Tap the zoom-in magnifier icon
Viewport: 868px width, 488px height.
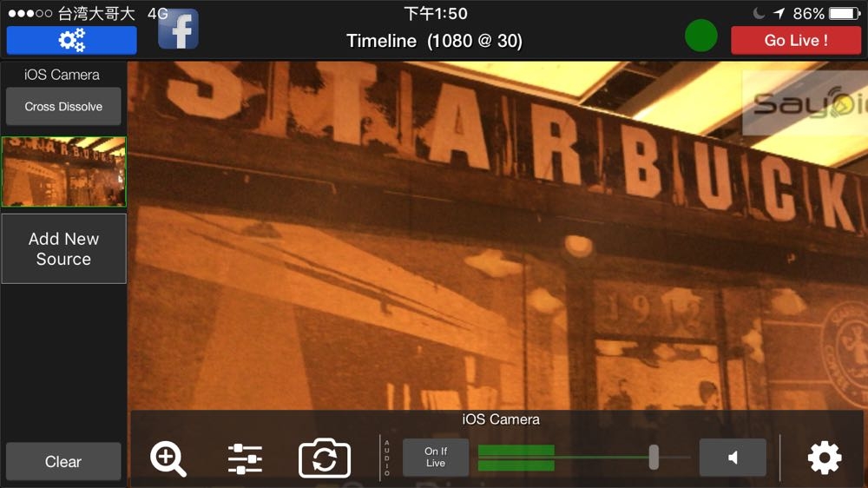tap(168, 458)
